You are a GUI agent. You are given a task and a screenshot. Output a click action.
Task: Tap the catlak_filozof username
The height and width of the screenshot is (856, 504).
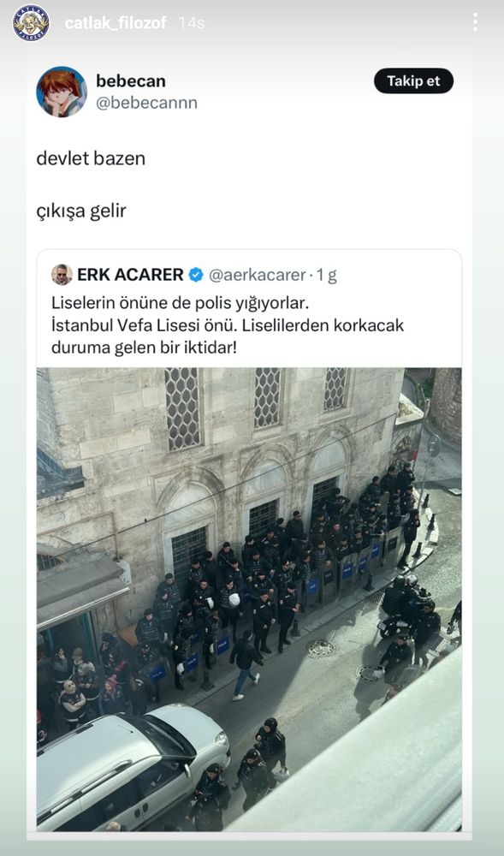[x=116, y=23]
